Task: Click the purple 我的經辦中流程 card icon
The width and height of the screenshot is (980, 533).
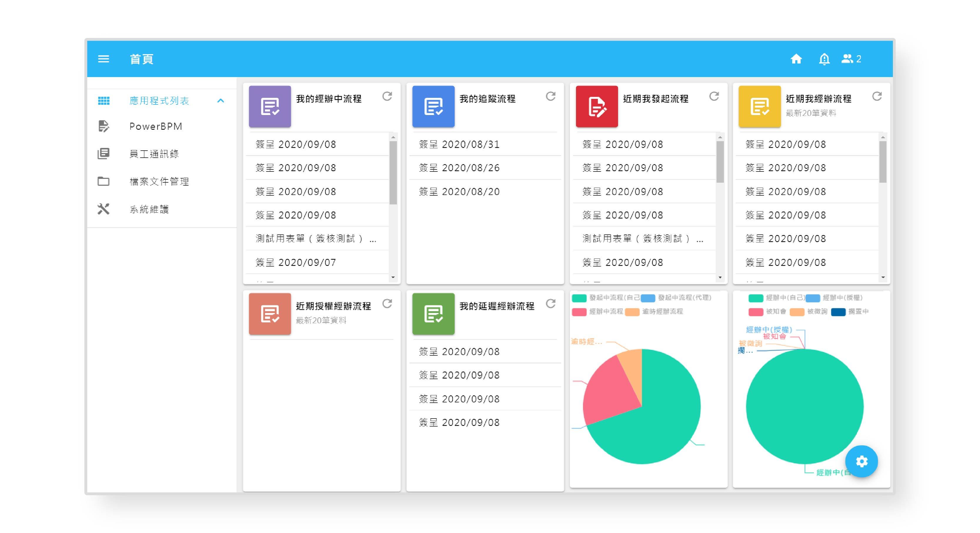Action: [270, 106]
